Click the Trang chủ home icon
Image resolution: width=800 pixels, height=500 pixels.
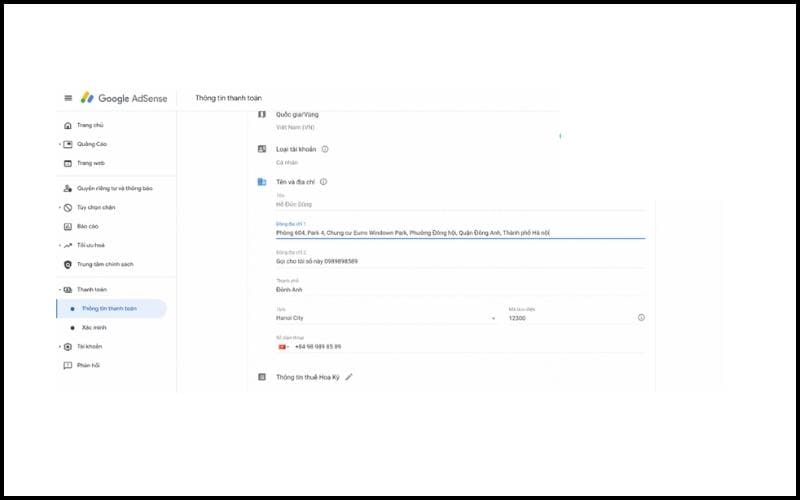pos(67,126)
